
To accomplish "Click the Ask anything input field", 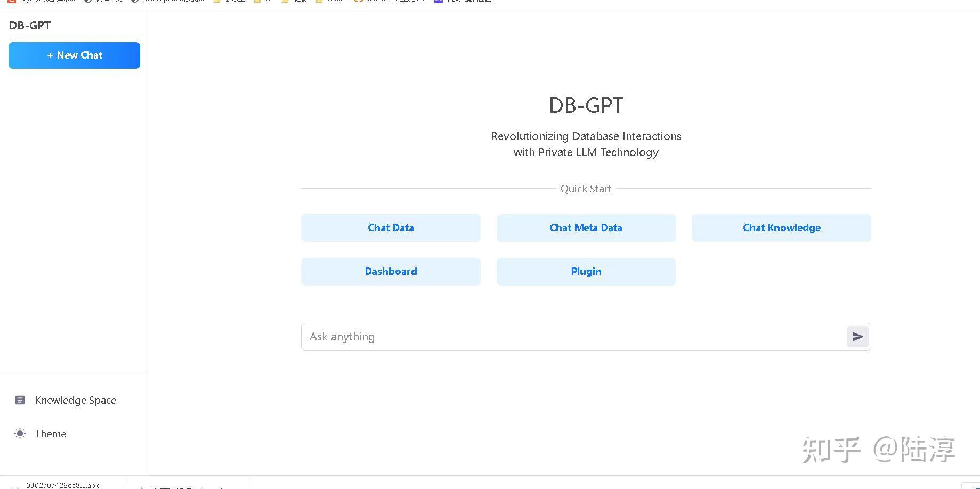I will click(x=533, y=336).
